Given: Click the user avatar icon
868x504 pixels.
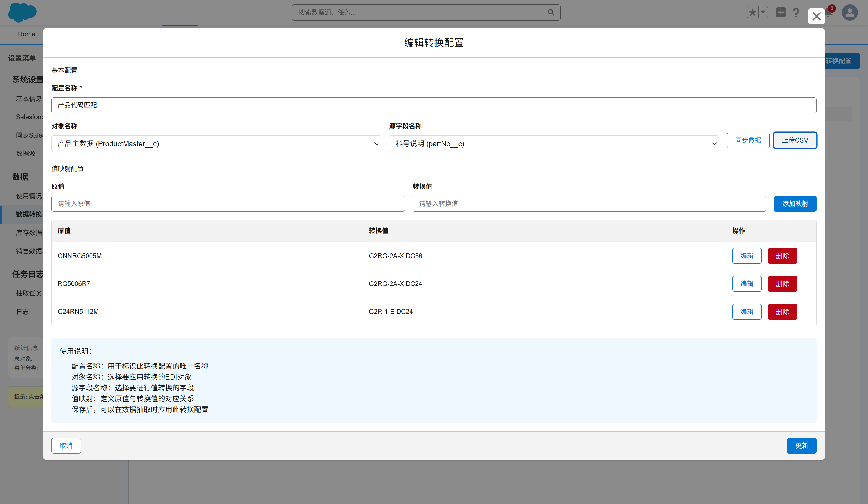Looking at the screenshot, I should pos(850,13).
